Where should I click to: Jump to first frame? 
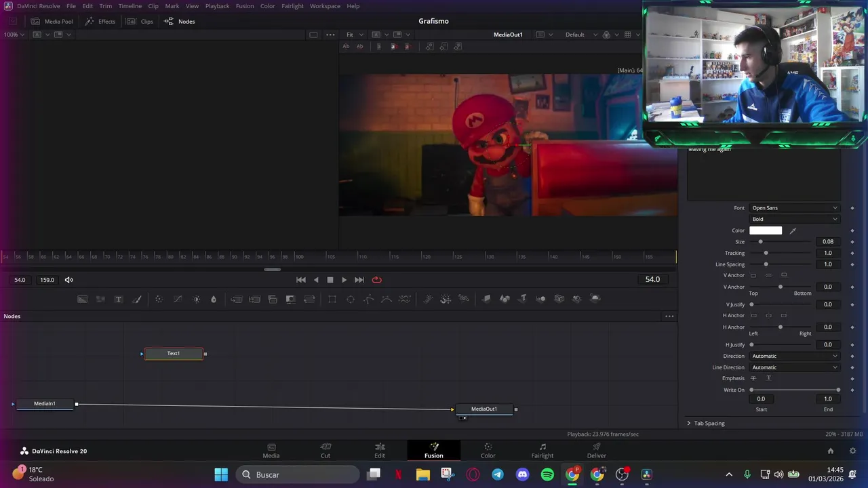pyautogui.click(x=301, y=280)
